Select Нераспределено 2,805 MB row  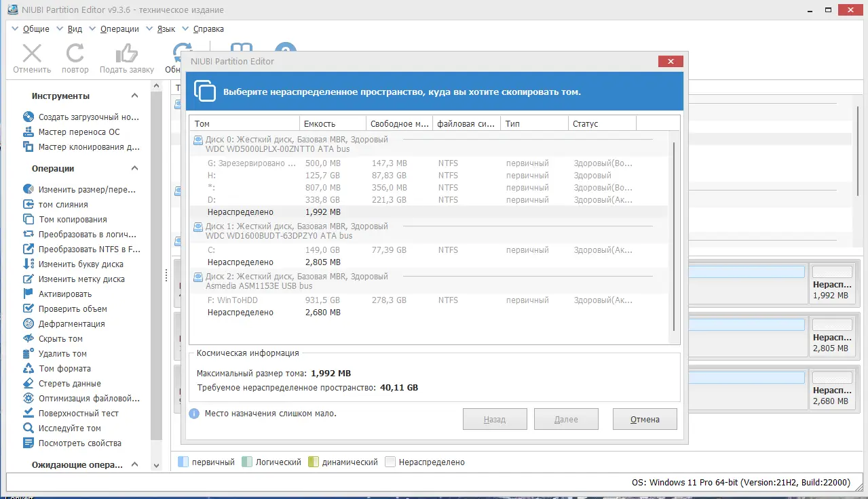tap(428, 262)
